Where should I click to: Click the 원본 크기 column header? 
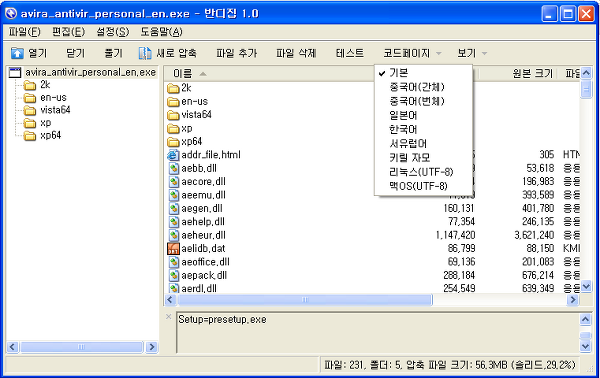tap(532, 73)
